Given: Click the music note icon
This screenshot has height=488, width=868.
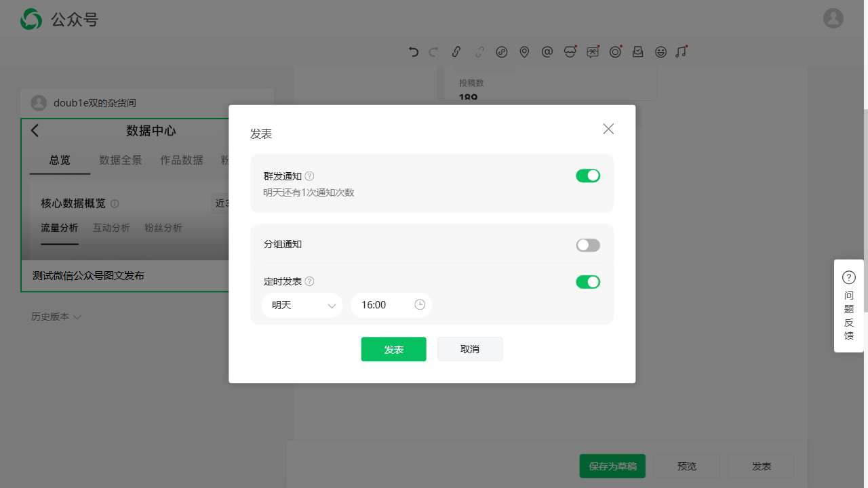Looking at the screenshot, I should point(681,52).
